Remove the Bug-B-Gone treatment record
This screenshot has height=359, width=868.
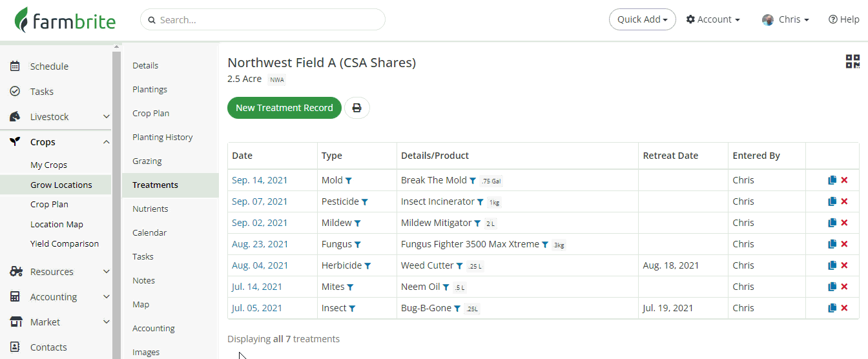[844, 308]
